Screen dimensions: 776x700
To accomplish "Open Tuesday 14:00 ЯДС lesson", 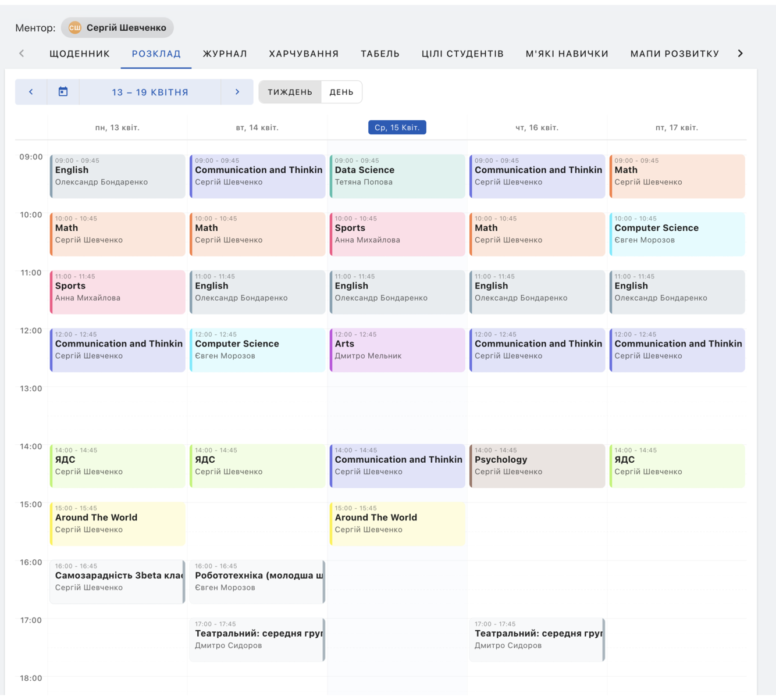I will [x=257, y=466].
